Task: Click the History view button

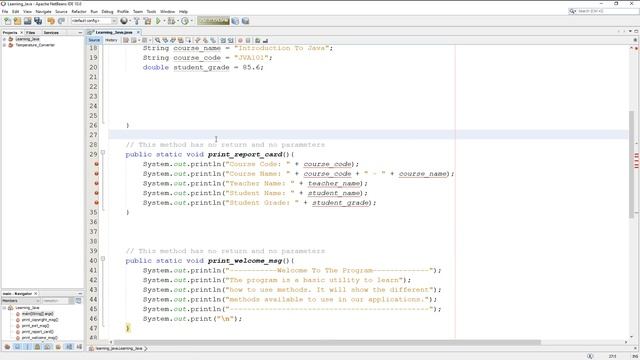Action: [x=111, y=40]
